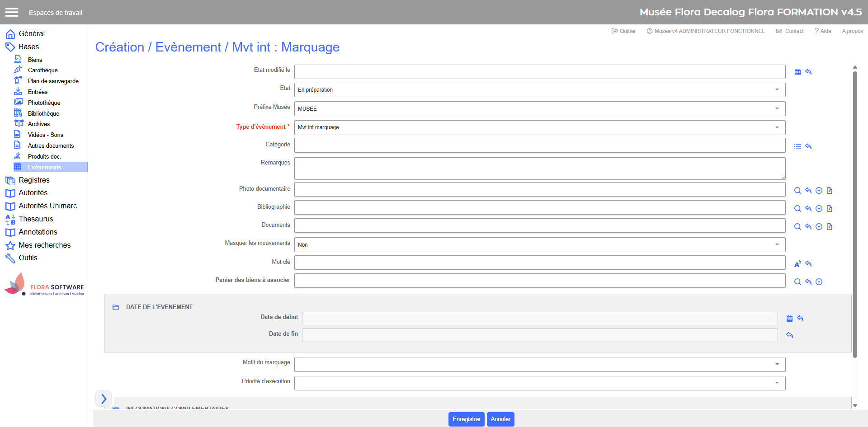Open Motif du marquage dropdown
This screenshot has width=868, height=427.
pyautogui.click(x=539, y=365)
